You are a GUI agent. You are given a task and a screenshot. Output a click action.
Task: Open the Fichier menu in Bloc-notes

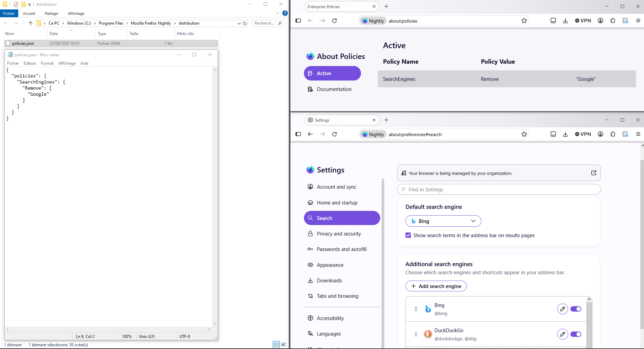(13, 63)
